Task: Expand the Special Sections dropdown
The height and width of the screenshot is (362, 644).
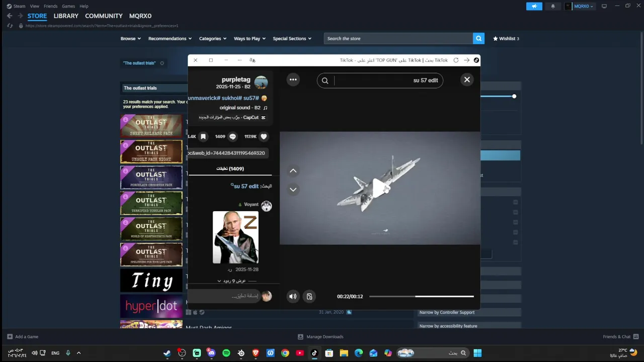Action: pos(292,39)
